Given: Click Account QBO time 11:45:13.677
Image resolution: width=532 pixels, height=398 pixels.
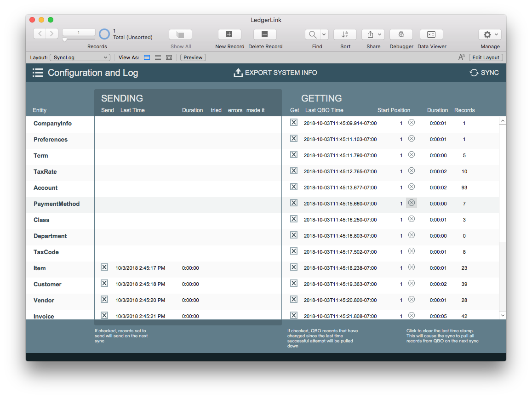Looking at the screenshot, I should [340, 188].
